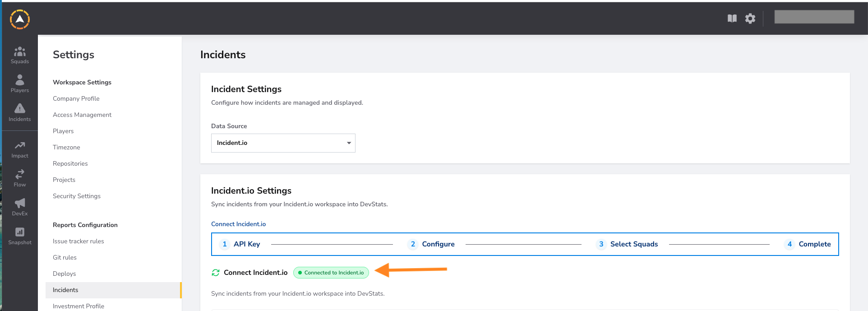Click the Workspace Settings heading
The height and width of the screenshot is (311, 868).
click(x=82, y=82)
